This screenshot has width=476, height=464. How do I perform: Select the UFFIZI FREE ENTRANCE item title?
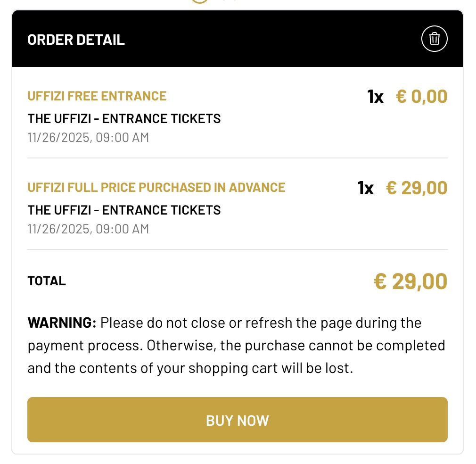97,96
